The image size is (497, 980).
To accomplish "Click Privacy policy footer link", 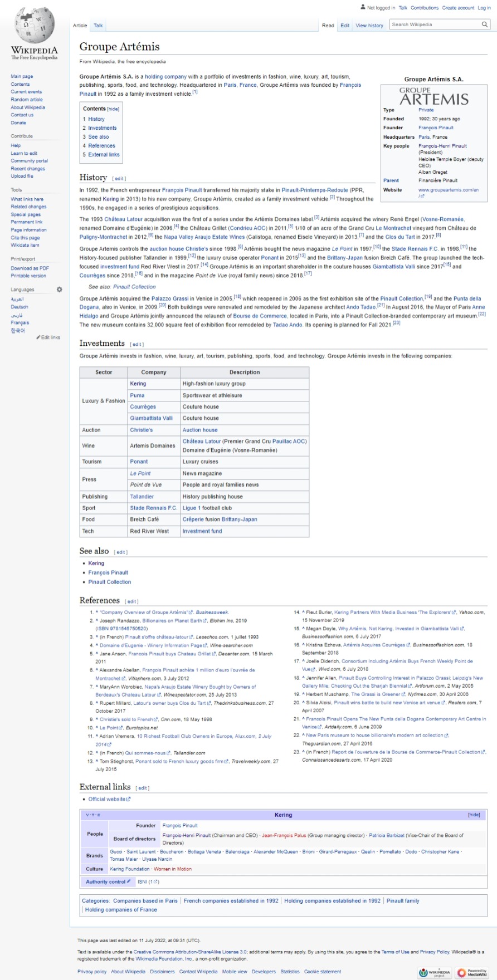I will click(x=92, y=972).
